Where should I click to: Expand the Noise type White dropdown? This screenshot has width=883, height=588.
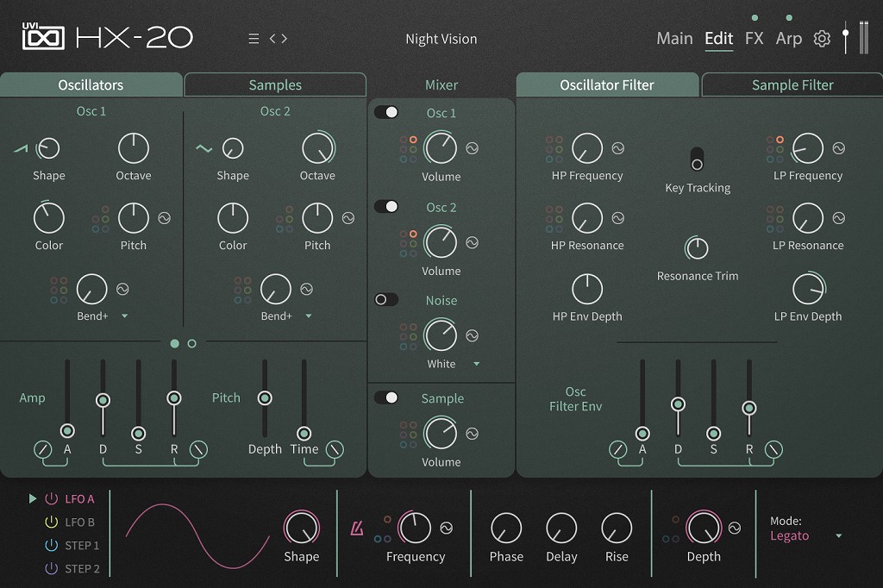pos(476,364)
